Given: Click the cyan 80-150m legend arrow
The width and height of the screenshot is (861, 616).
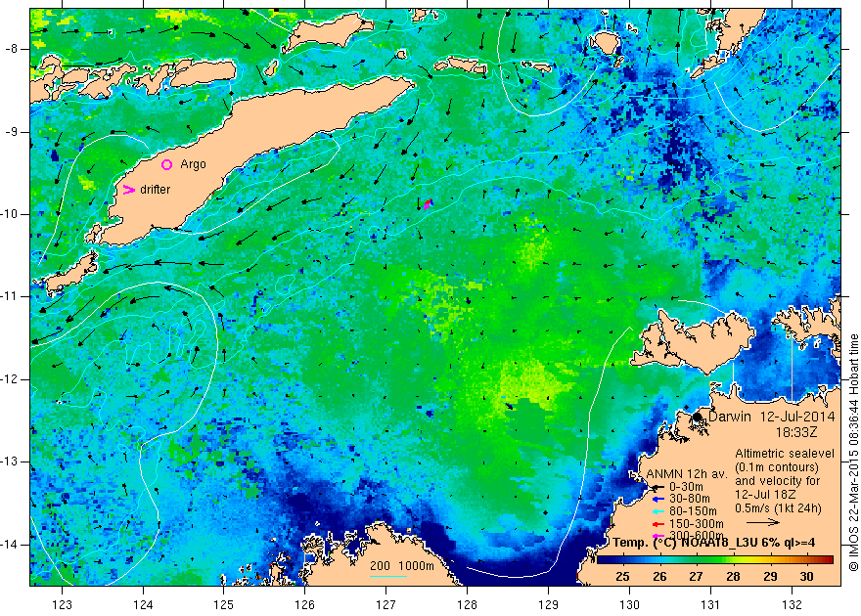Looking at the screenshot, I should pos(658,511).
